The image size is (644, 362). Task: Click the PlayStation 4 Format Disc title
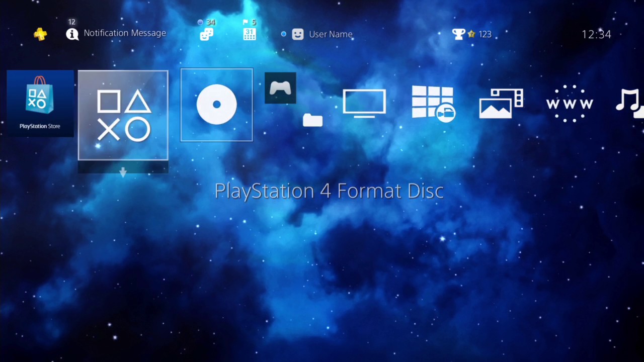pos(329,191)
